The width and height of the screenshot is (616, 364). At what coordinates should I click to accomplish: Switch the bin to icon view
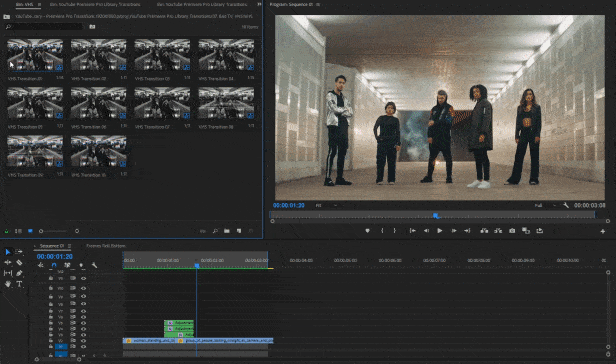tap(30, 231)
